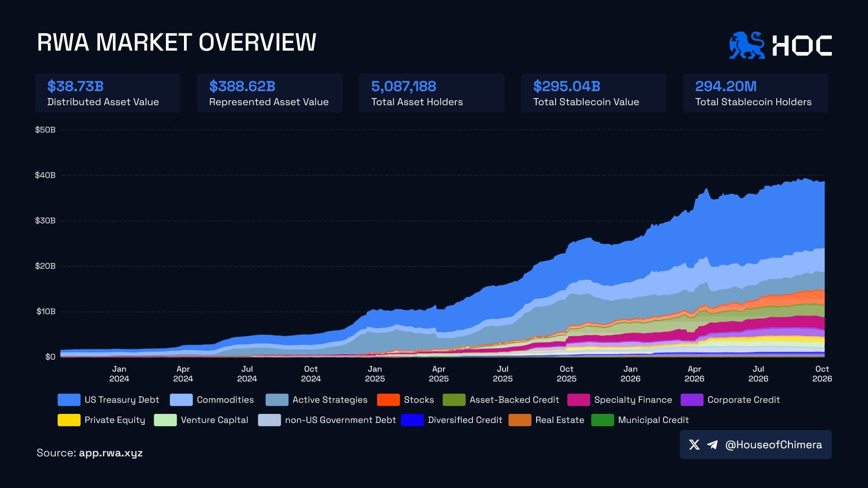Click the non-US Government Debt legend swatch
This screenshot has width=868, height=488.
click(x=269, y=420)
